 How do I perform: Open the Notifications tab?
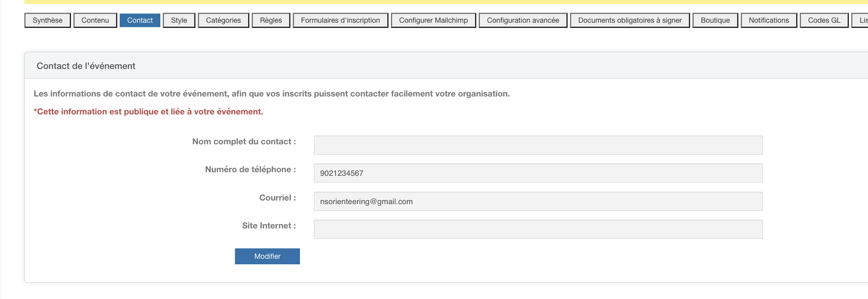[769, 20]
